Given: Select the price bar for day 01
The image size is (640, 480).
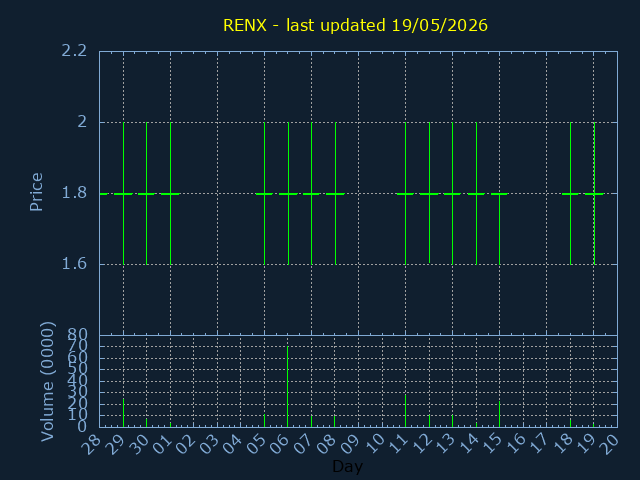Looking at the screenshot, I should [x=171, y=193].
